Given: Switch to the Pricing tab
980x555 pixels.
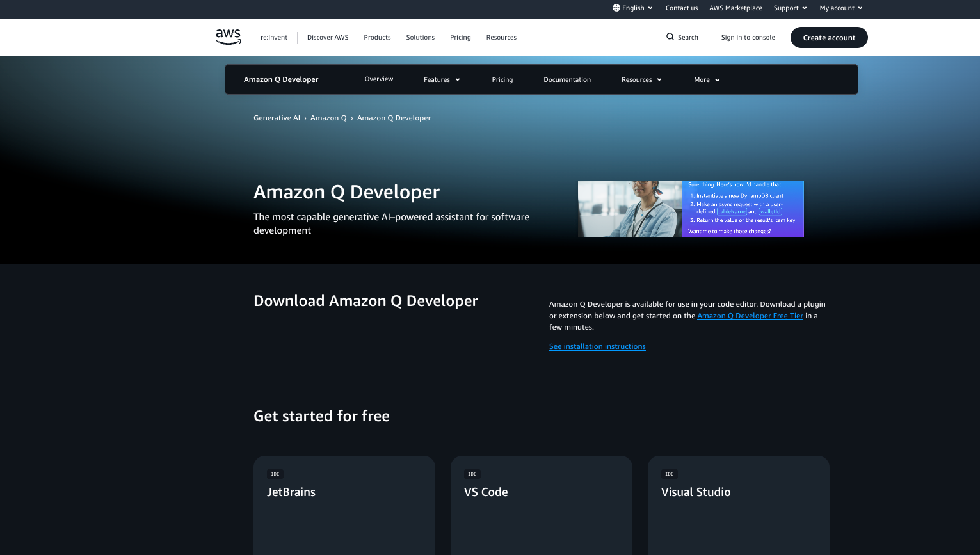Looking at the screenshot, I should tap(502, 79).
